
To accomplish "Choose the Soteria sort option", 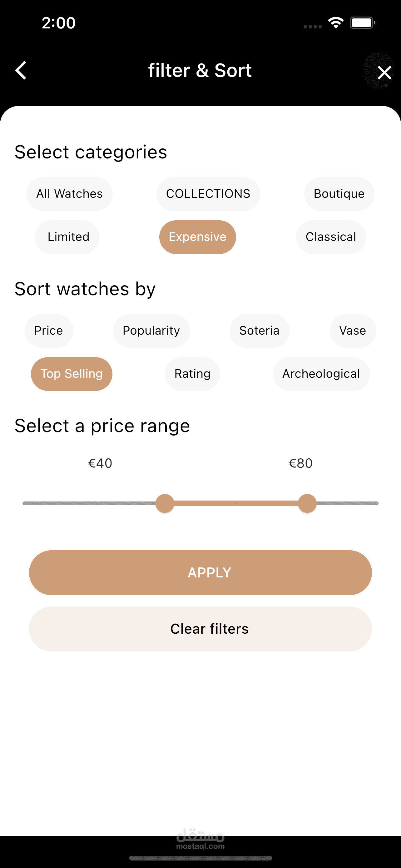I will click(x=259, y=331).
